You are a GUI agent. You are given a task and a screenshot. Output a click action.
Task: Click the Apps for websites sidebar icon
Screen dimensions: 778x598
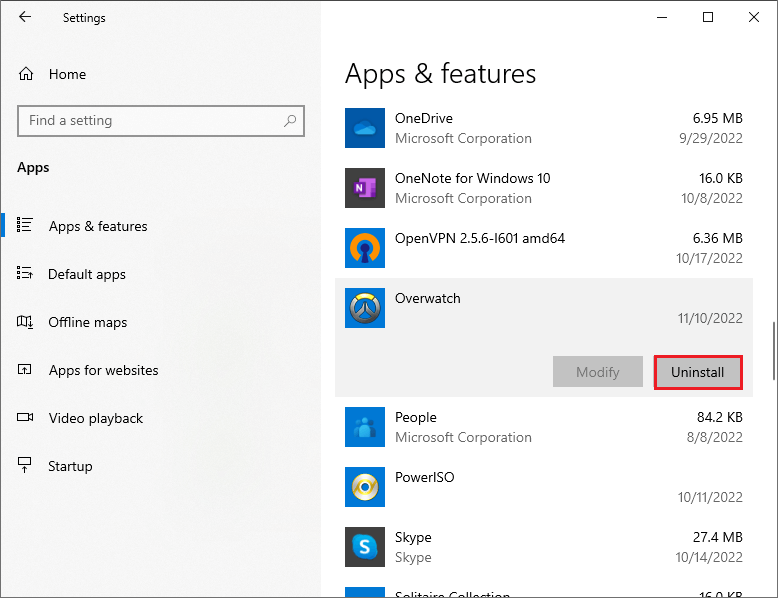25,370
